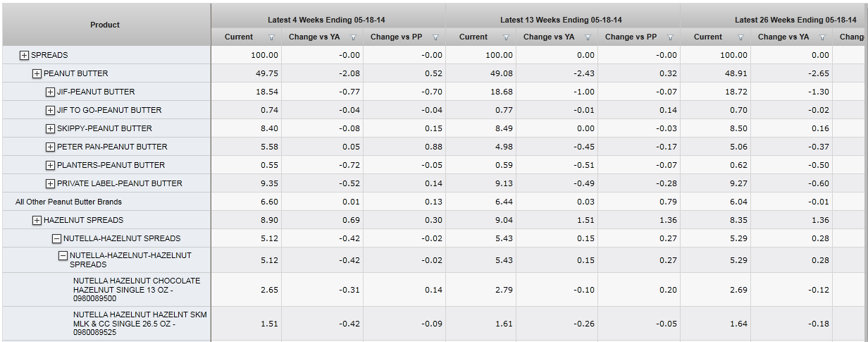Open filter for 4-week Current column
Viewport: 868px width, 342px height.
pyautogui.click(x=271, y=37)
